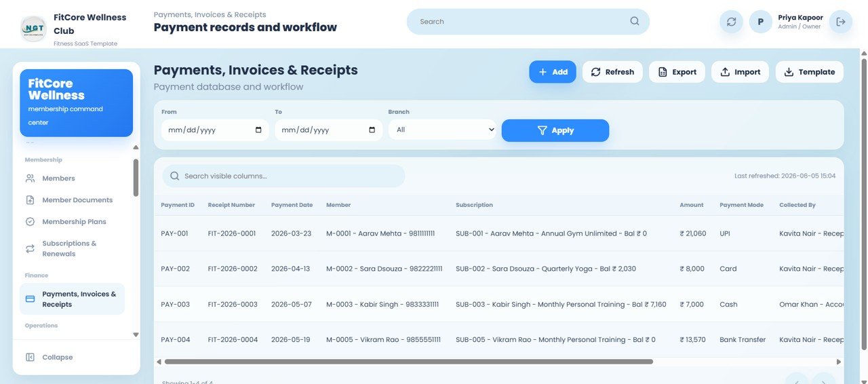This screenshot has width=868, height=384.
Task: Click the sidebar vertical scrollbar thumb
Action: (136, 178)
